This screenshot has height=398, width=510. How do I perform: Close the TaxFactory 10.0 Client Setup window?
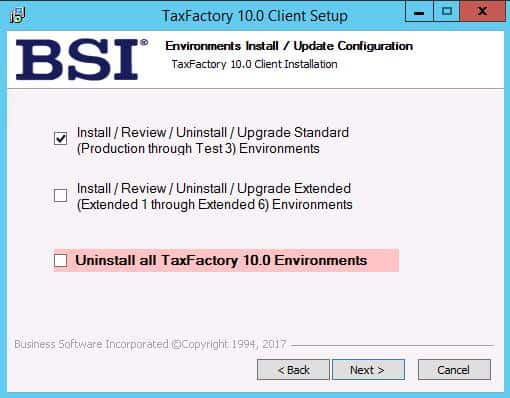tap(482, 12)
